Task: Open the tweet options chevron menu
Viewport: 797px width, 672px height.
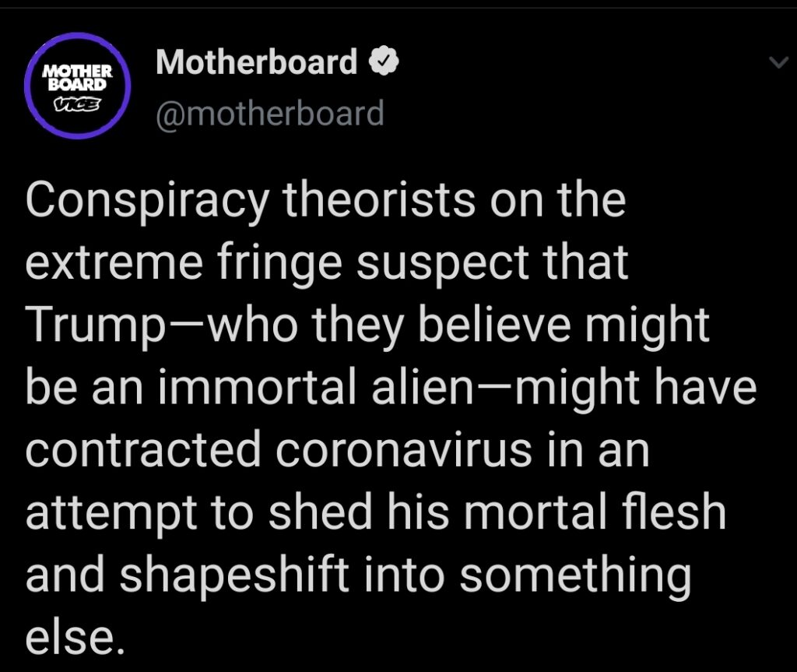Action: 778,62
